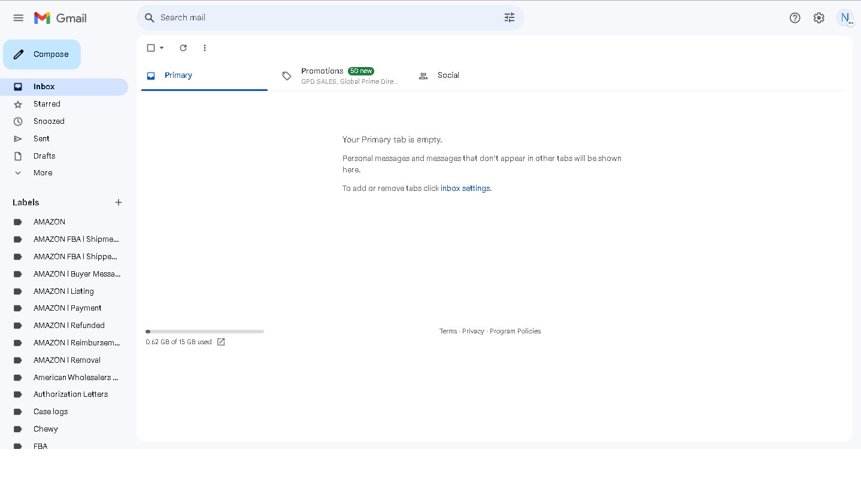This screenshot has width=861, height=504.
Task: Follow the inbox settings link
Action: click(x=465, y=189)
